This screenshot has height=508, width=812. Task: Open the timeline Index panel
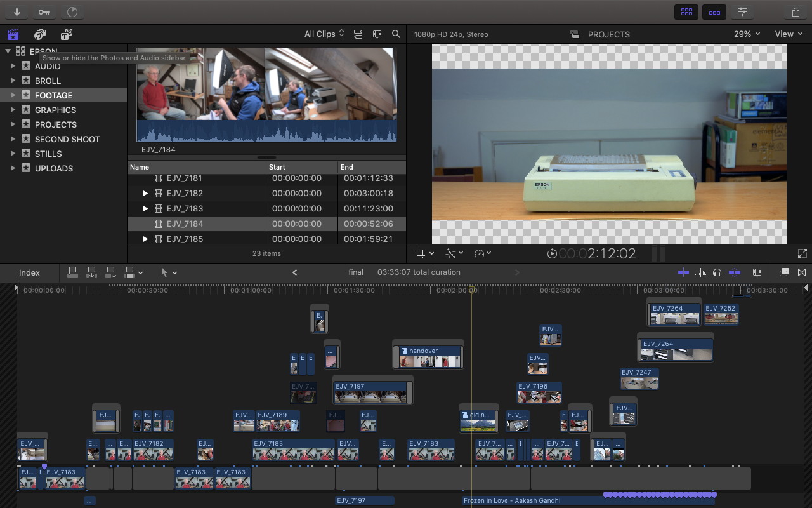pos(29,272)
